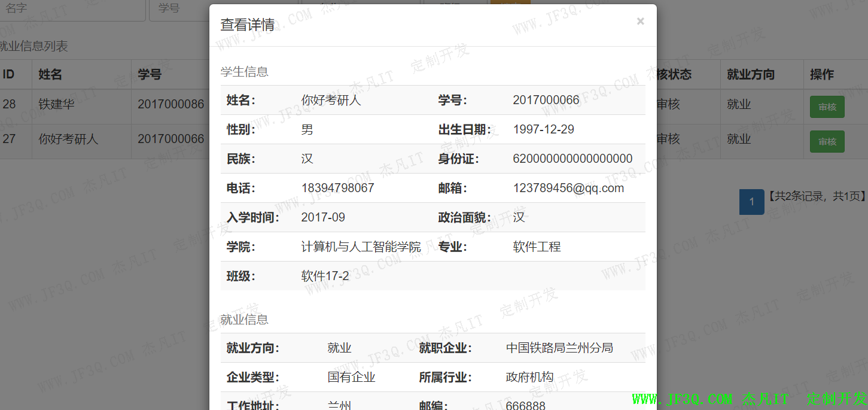Click the 查看详情 dialog title
Image resolution: width=868 pixels, height=410 pixels.
click(247, 25)
